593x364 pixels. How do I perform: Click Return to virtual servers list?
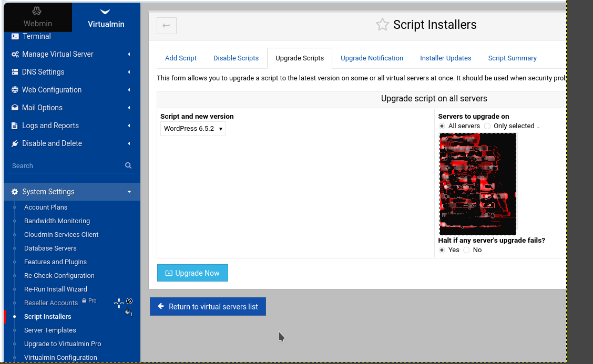click(x=208, y=307)
